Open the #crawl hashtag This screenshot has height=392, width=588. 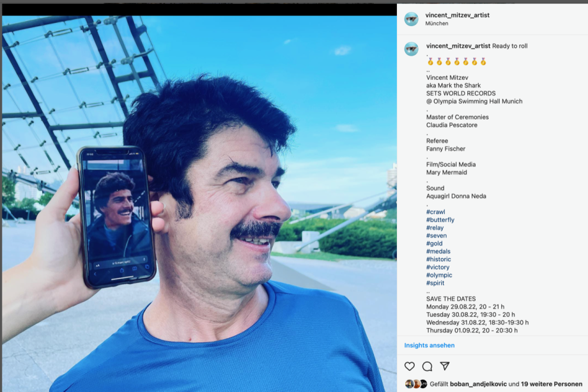[435, 212]
